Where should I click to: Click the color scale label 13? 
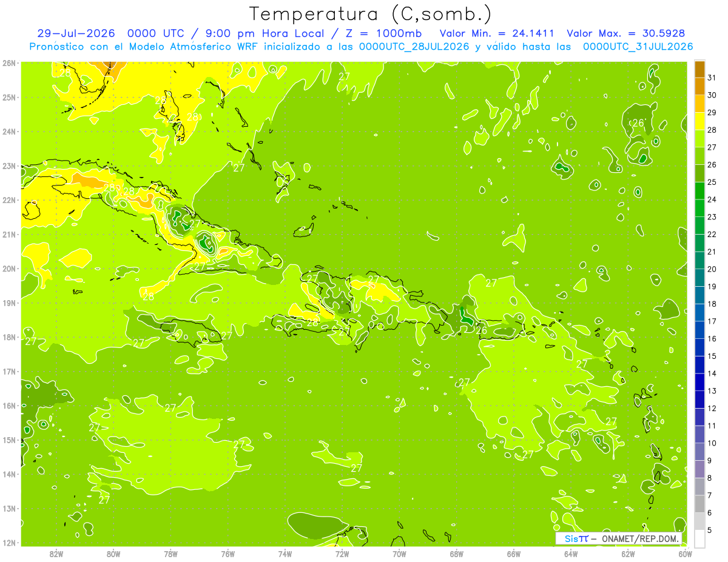click(x=712, y=390)
